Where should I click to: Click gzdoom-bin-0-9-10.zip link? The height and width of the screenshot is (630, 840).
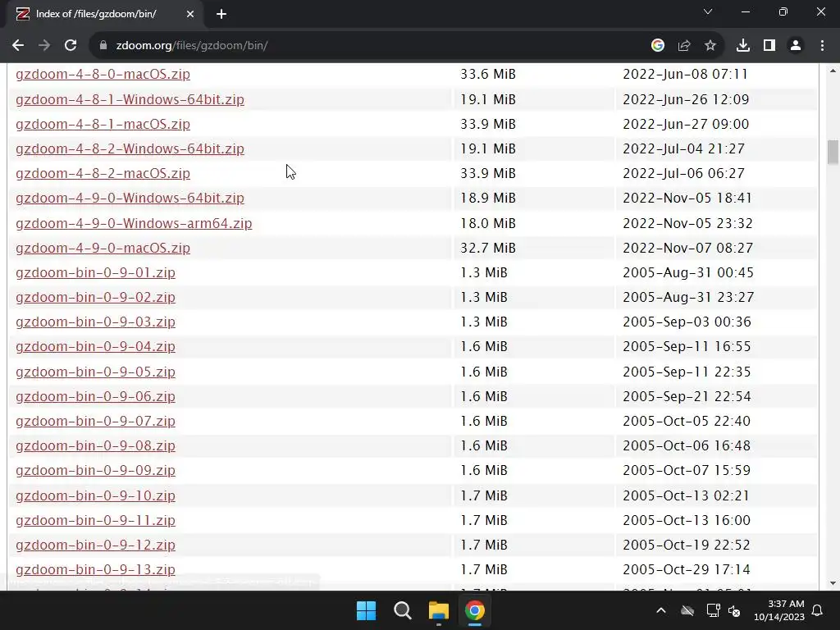pos(95,495)
